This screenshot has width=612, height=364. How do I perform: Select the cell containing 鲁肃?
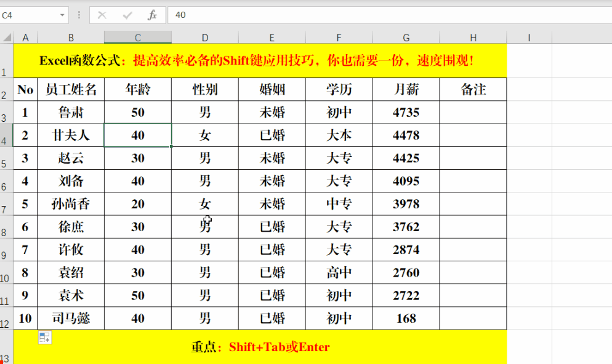71,113
